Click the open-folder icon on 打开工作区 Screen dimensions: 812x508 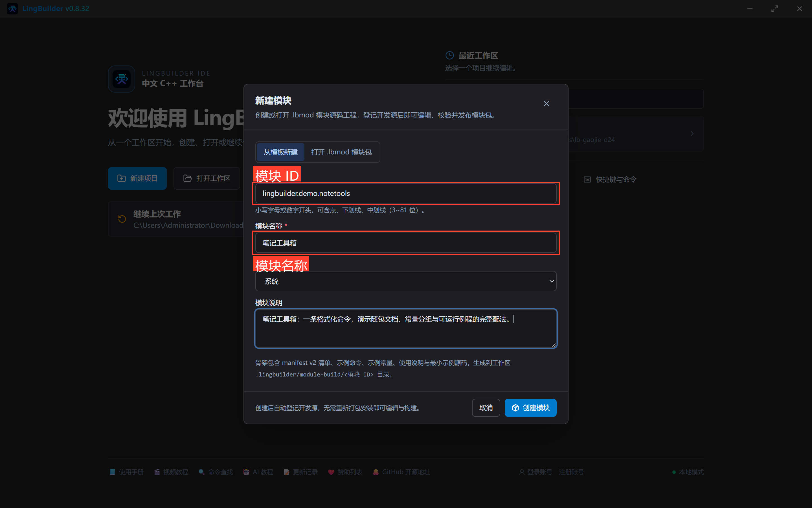[187, 178]
